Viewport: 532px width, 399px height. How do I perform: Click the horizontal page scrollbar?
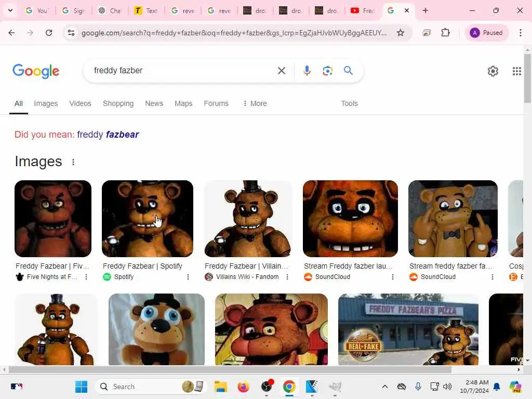coord(230,369)
